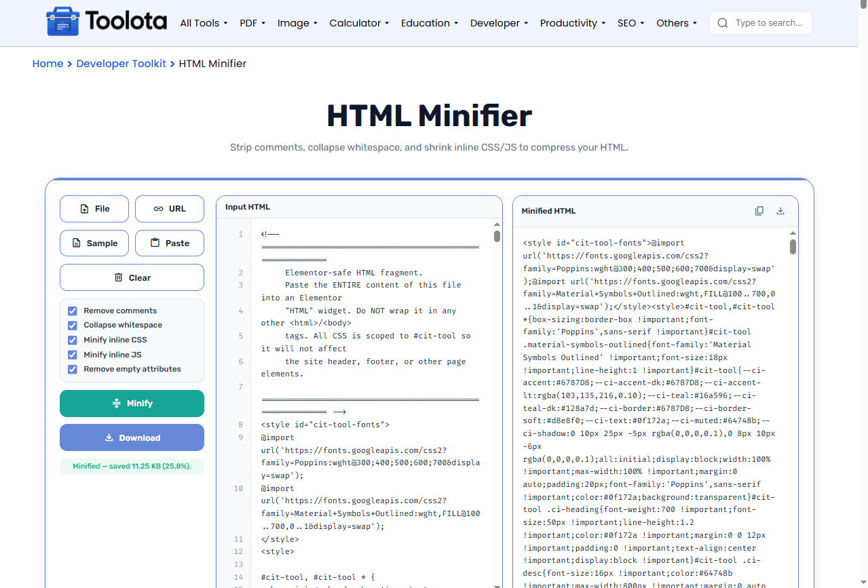Image resolution: width=868 pixels, height=588 pixels.
Task: Go to the Home breadcrumb link
Action: pyautogui.click(x=48, y=64)
